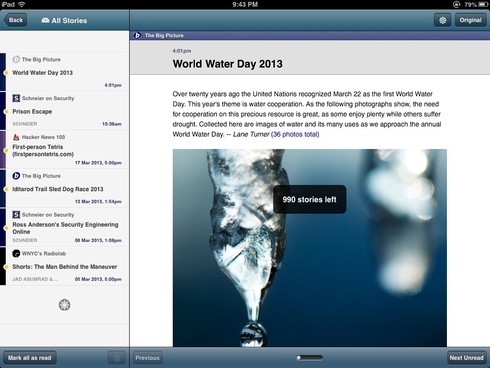Click the Next Unread button
This screenshot has width=490, height=368.
pyautogui.click(x=466, y=358)
